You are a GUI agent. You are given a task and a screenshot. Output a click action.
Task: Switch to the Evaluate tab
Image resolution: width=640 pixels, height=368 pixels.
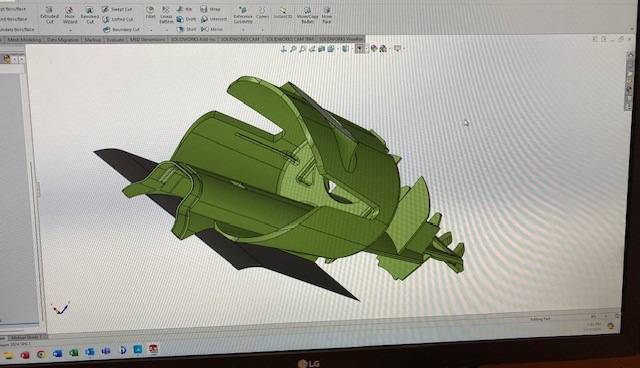click(116, 40)
